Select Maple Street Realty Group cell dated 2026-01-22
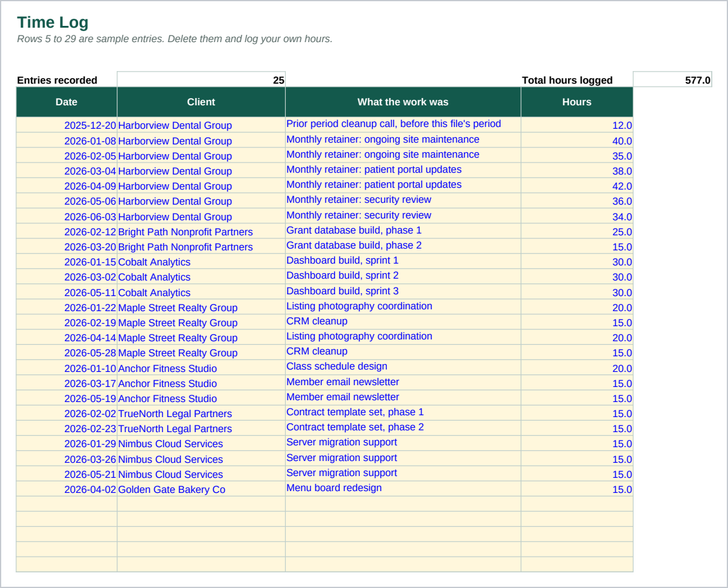Image resolution: width=728 pixels, height=588 pixels. click(201, 307)
